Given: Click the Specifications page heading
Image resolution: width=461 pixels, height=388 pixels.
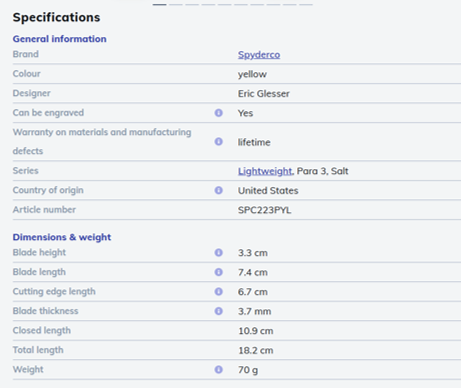Looking at the screenshot, I should tap(56, 17).
